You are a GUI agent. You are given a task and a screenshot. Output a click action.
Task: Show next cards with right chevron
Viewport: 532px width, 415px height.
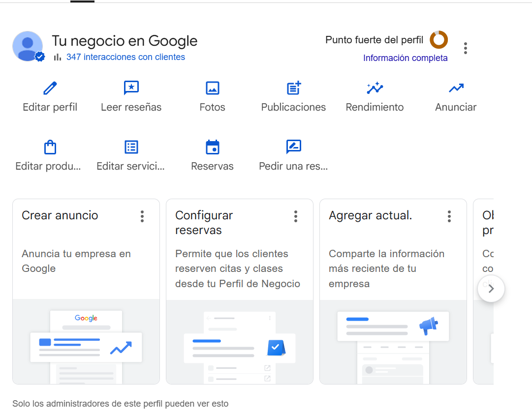click(491, 289)
